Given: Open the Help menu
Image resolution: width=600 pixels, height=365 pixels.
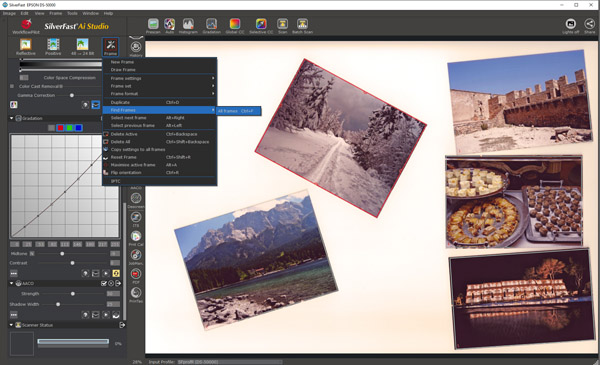Looking at the screenshot, I should pos(108,13).
